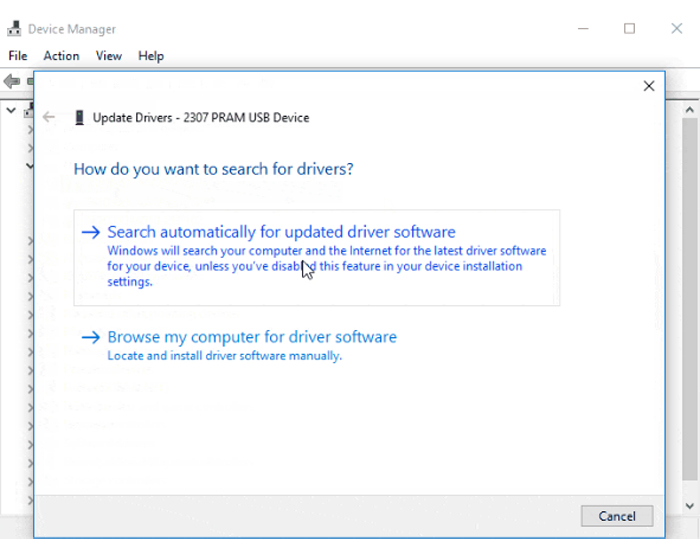This screenshot has width=700, height=554.
Task: Click the scrollbar up arrow in Device Manager
Action: [690, 110]
